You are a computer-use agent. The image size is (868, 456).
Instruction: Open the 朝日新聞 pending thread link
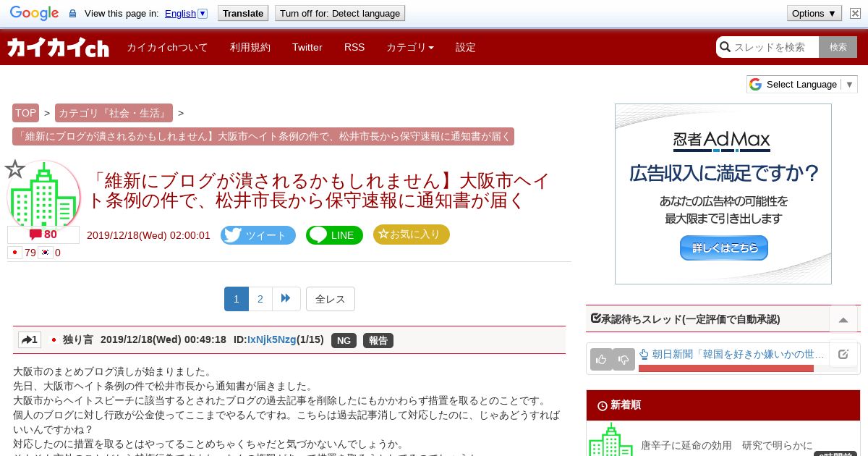click(x=732, y=354)
